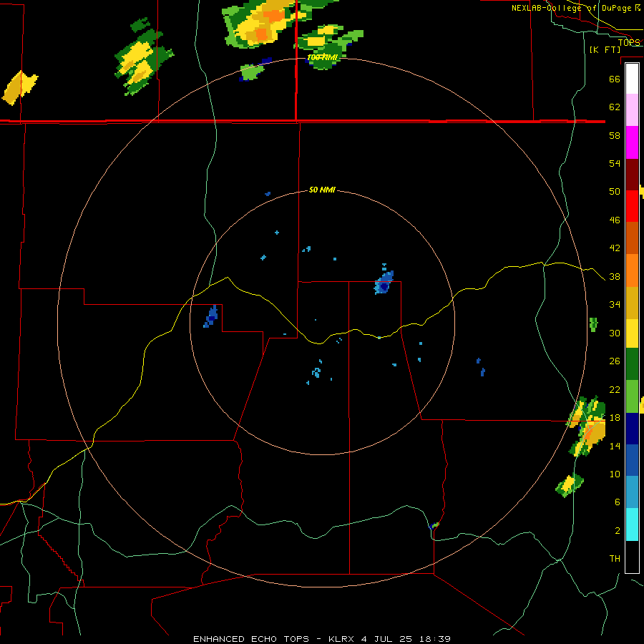This screenshot has height=644, width=644.
Task: Select the gold legend color swatch
Action: click(632, 303)
